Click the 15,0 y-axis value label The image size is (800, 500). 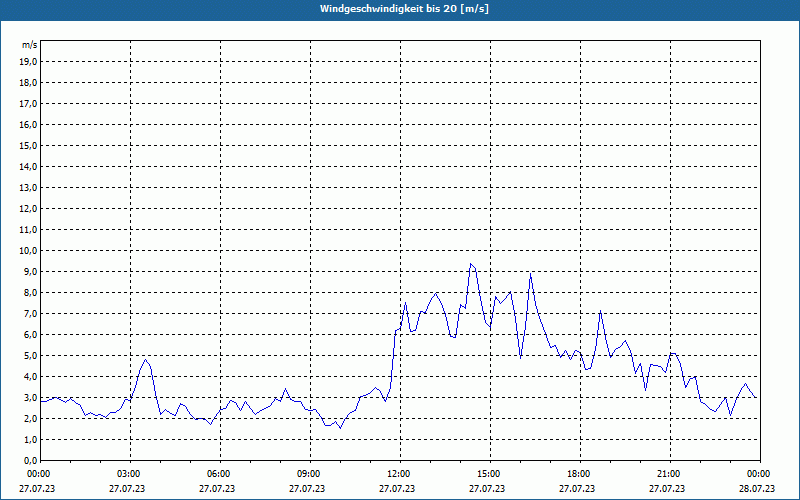[29, 145]
